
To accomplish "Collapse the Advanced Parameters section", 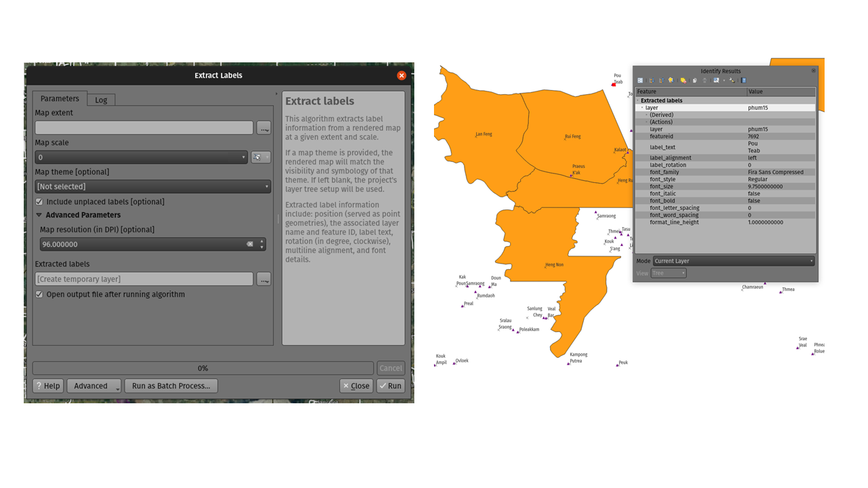I will point(39,216).
